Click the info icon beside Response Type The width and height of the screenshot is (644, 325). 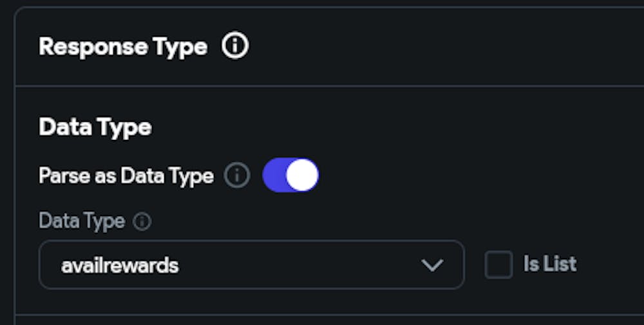(x=235, y=46)
